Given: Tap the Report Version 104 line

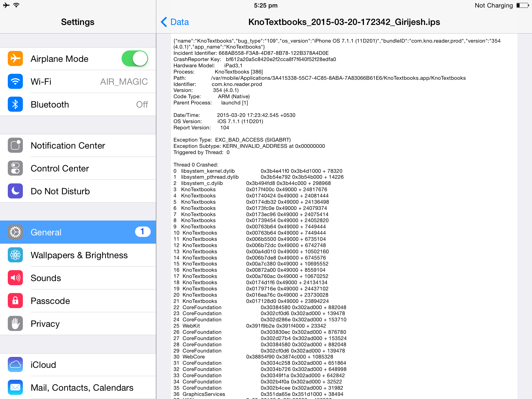Looking at the screenshot, I should [x=201, y=128].
